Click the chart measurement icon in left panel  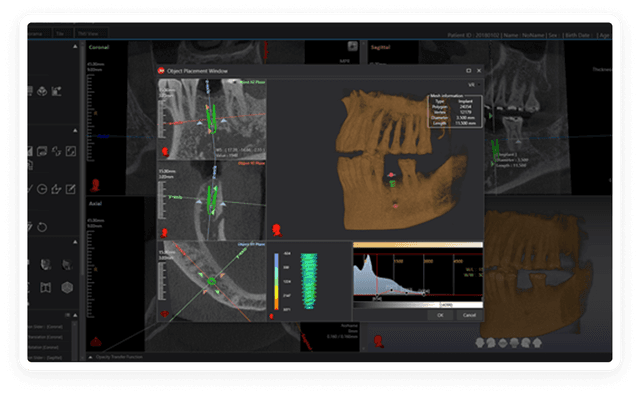[57, 91]
